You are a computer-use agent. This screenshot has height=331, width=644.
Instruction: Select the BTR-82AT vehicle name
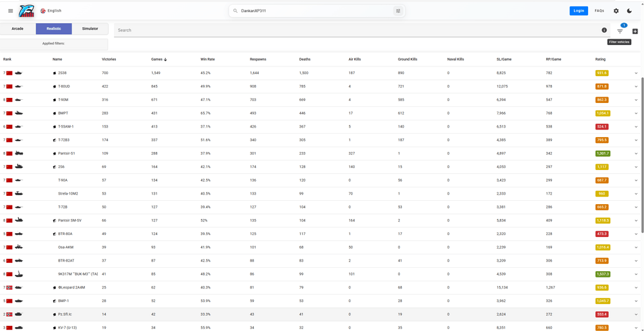tap(65, 260)
